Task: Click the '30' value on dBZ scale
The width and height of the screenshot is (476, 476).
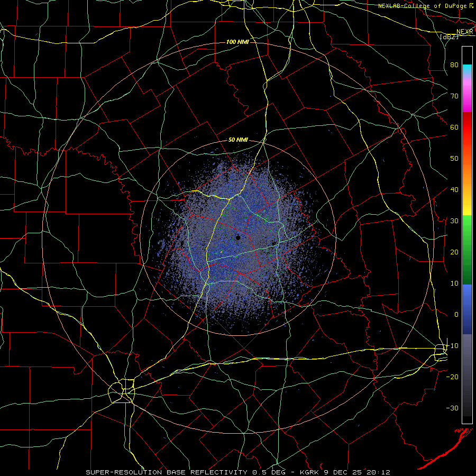Action: coord(454,221)
